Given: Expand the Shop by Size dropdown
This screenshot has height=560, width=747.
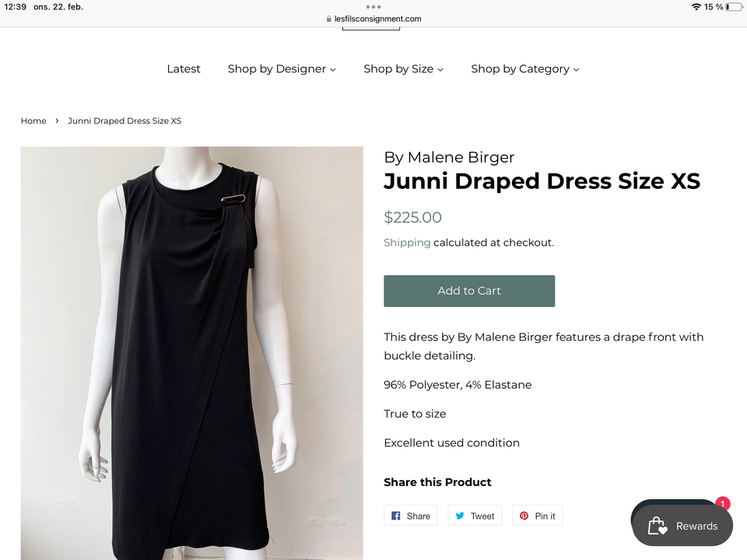Looking at the screenshot, I should coord(403,69).
